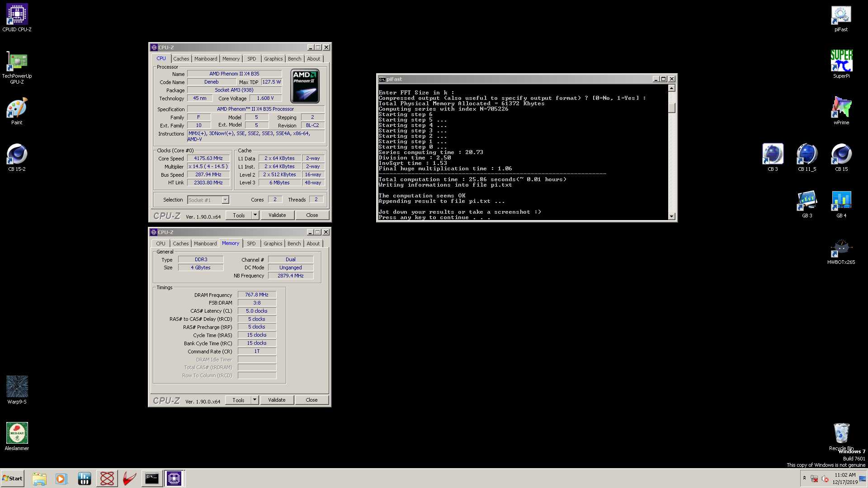
Task: Open the Recycle Bin
Action: point(841,436)
